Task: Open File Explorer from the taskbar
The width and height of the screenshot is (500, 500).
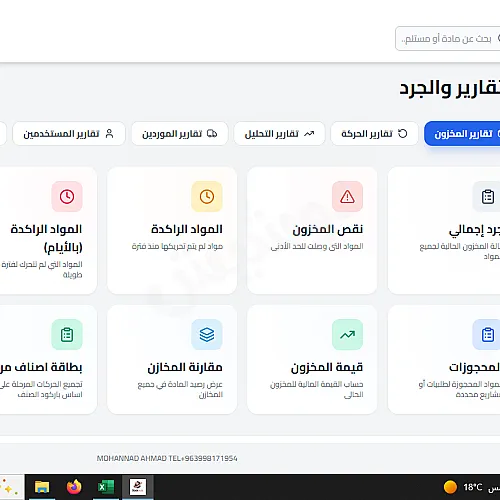Action: (x=42, y=487)
